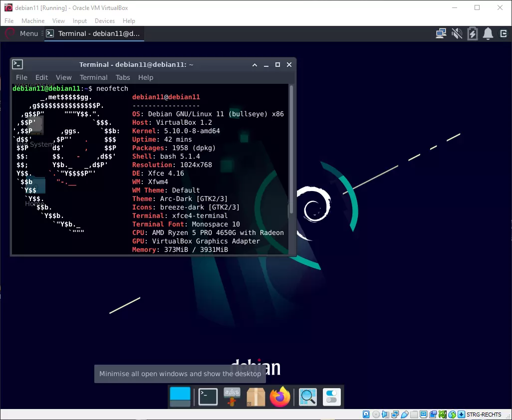Image resolution: width=512 pixels, height=420 pixels.
Task: Toggle notifications using the bell icon
Action: click(x=488, y=33)
